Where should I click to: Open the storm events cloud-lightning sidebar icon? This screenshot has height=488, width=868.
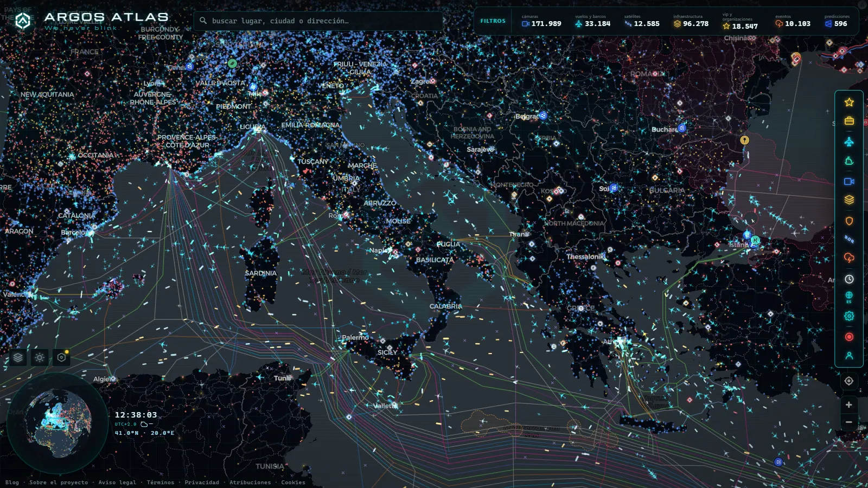click(x=849, y=258)
